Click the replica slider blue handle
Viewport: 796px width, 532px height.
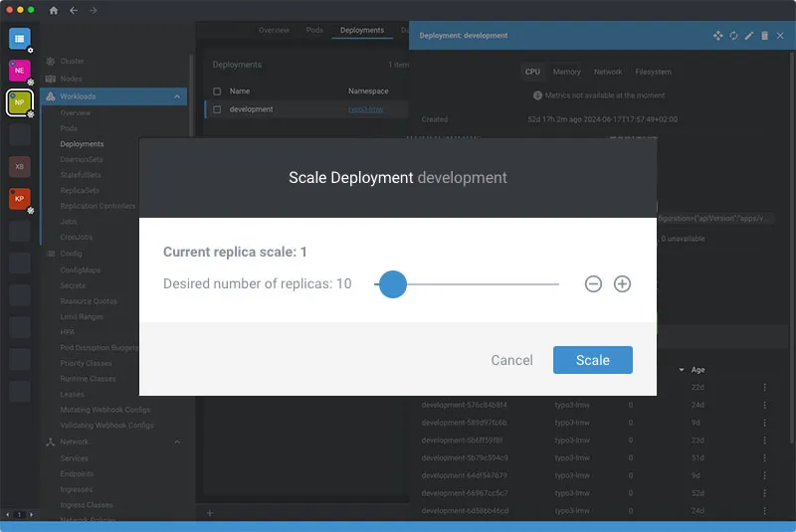click(x=392, y=284)
